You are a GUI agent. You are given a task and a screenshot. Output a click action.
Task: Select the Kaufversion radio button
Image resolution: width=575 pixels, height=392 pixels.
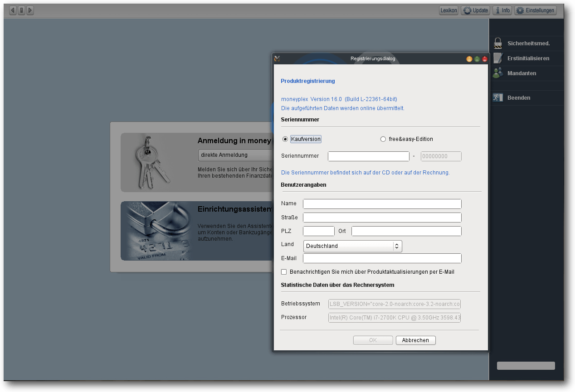click(x=285, y=139)
